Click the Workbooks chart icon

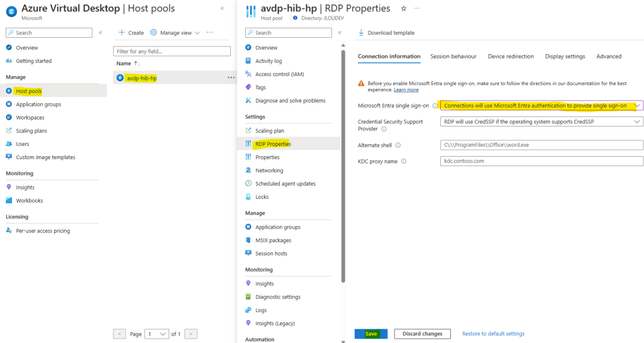click(9, 201)
